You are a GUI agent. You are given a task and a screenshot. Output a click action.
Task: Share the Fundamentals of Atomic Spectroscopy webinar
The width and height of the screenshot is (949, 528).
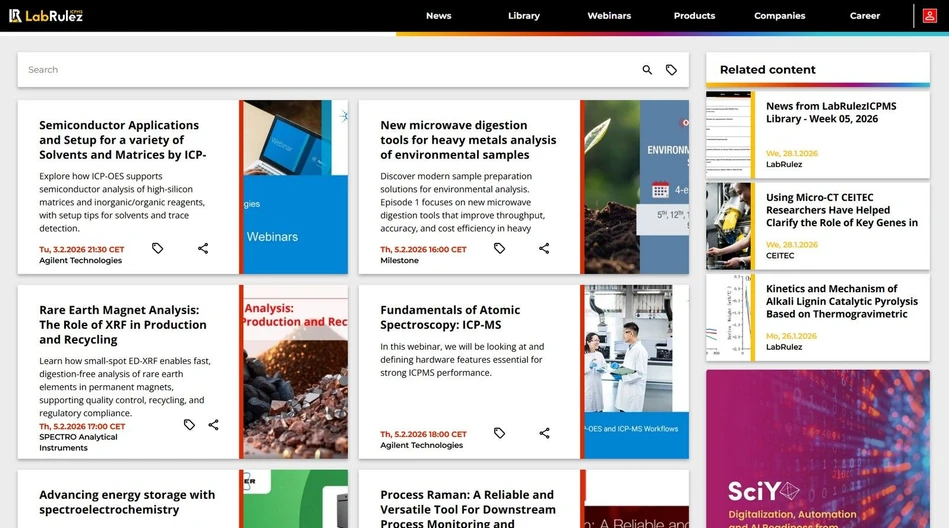coord(544,433)
